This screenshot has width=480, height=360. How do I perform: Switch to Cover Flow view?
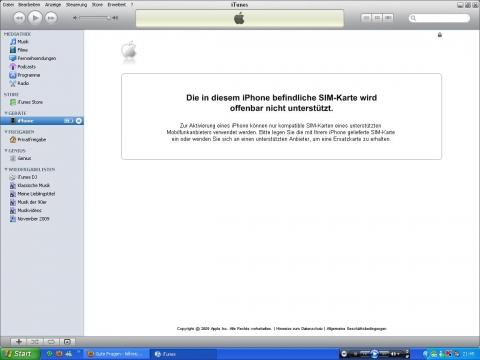point(388,18)
